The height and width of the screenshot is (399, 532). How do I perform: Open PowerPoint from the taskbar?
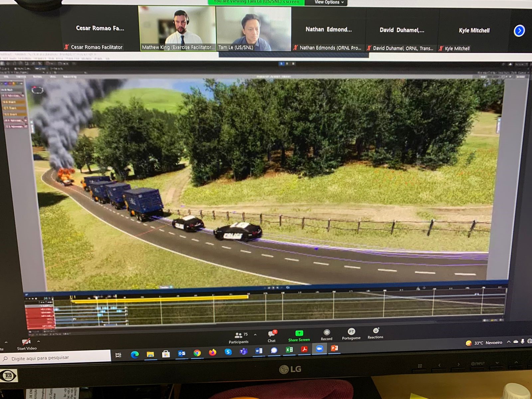tap(334, 348)
